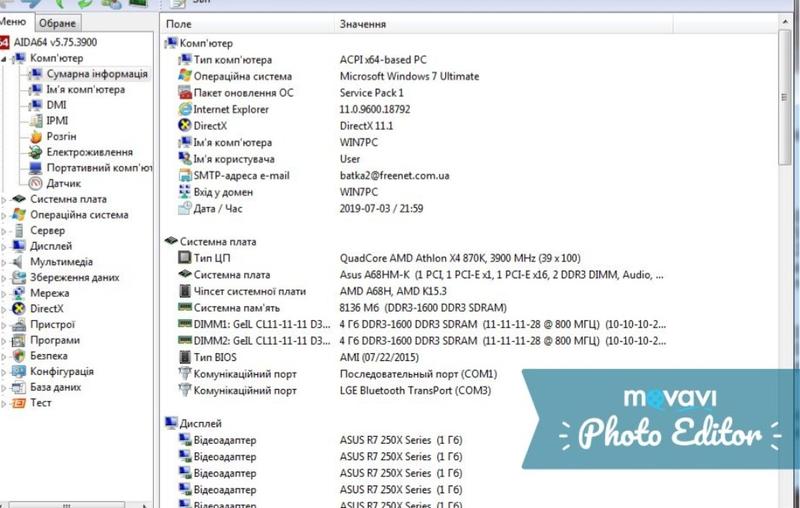Expand the Операційна система tree node
Viewport: 800px width, 508px height.
click(x=5, y=215)
